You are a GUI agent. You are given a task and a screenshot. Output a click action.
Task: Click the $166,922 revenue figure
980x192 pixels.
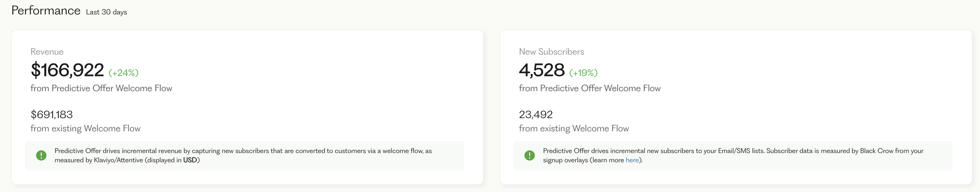(67, 70)
